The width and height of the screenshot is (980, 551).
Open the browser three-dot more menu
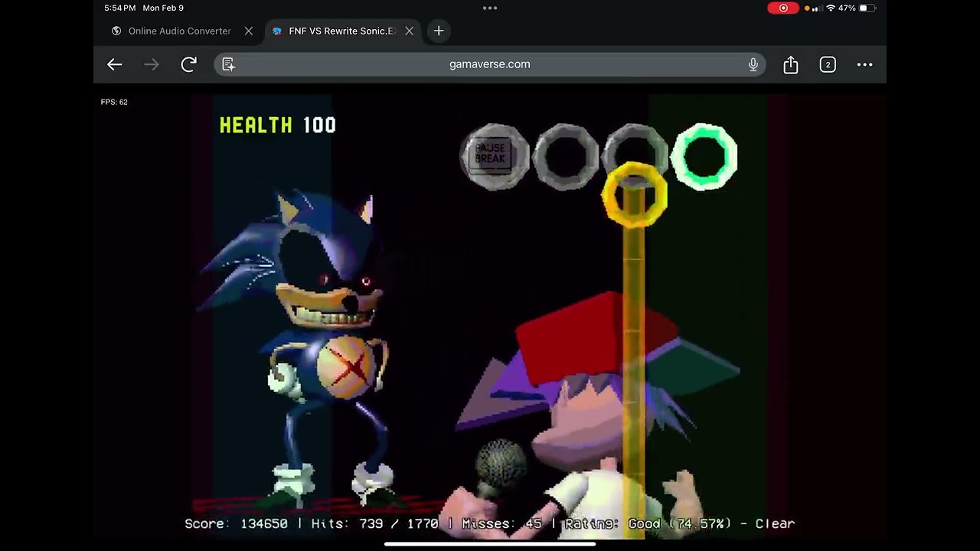864,65
